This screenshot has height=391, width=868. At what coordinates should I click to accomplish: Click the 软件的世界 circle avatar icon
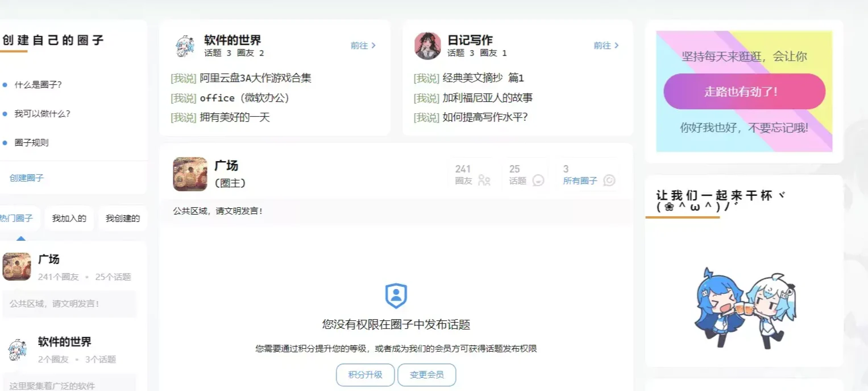coord(185,46)
